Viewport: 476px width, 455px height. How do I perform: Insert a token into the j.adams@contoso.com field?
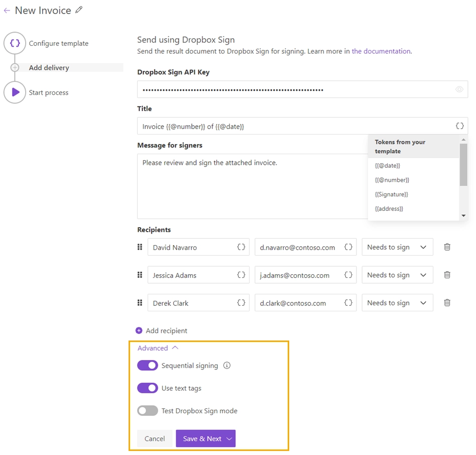(x=348, y=275)
